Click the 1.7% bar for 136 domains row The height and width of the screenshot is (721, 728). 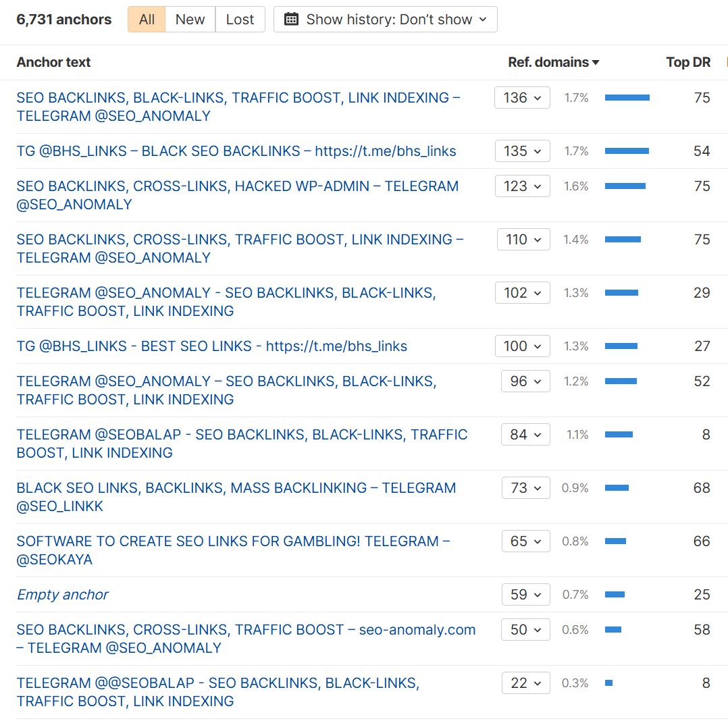[x=627, y=97]
